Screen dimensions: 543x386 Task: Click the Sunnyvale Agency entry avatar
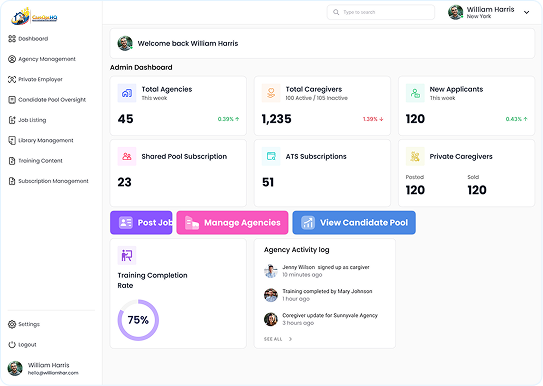point(271,319)
